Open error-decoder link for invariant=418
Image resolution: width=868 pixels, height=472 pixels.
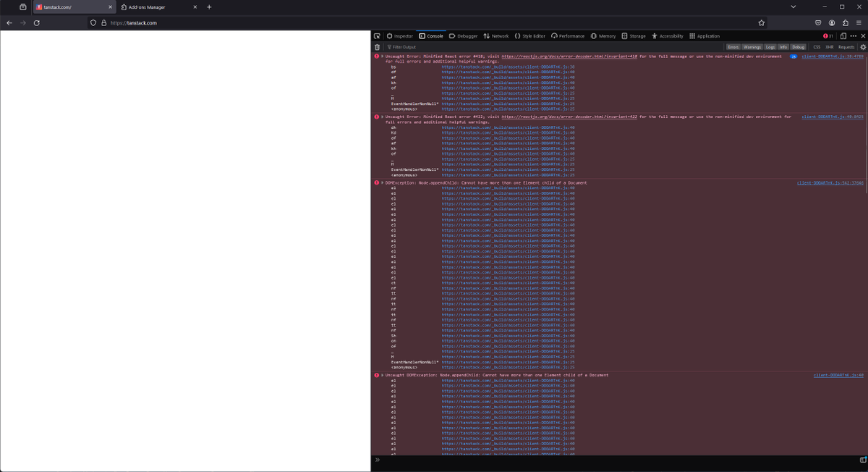tap(568, 56)
